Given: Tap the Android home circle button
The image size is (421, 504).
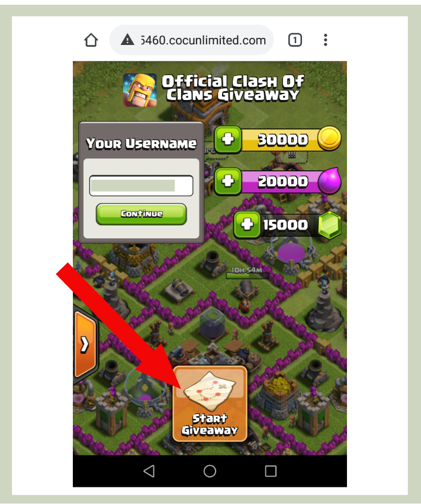Looking at the screenshot, I should [x=210, y=471].
